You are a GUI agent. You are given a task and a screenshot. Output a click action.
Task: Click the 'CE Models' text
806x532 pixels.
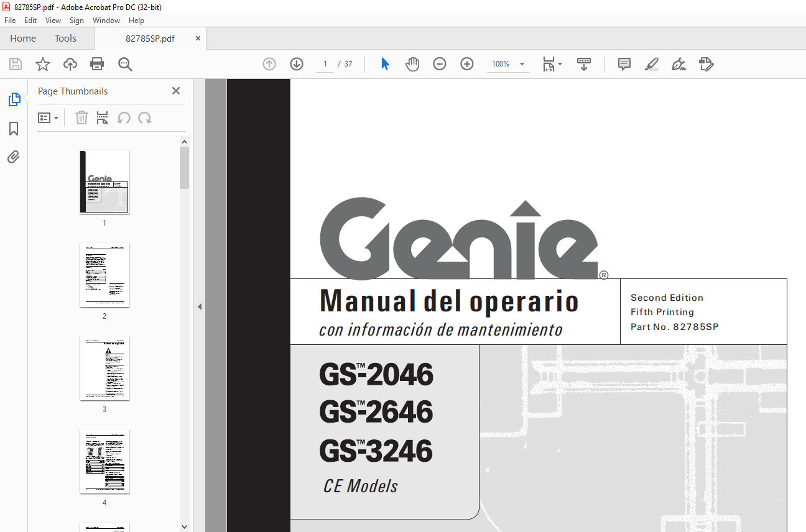pos(361,486)
